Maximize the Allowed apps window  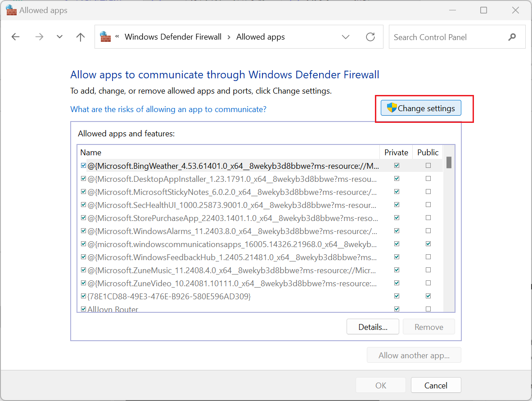[x=483, y=10]
